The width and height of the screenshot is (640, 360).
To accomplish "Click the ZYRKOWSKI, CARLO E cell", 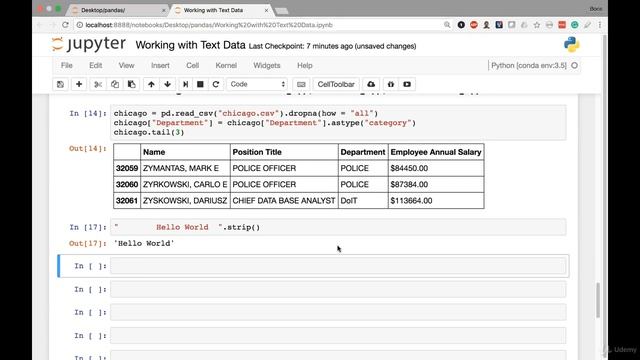I will point(185,184).
